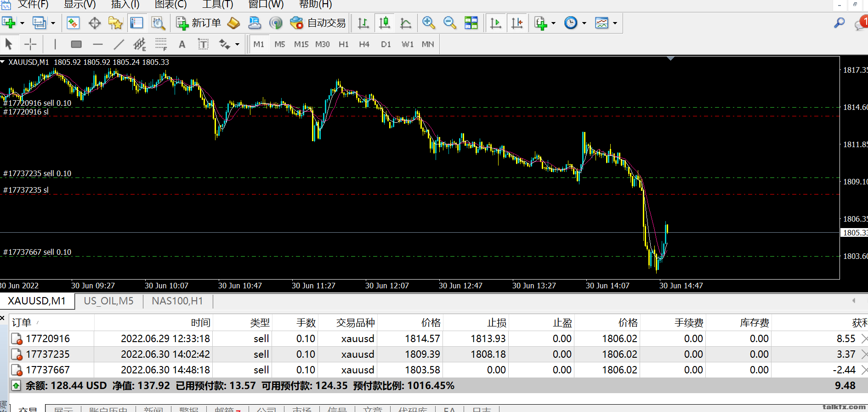The height and width of the screenshot is (412, 868).
Task: Zoom in on the chart
Action: (429, 23)
